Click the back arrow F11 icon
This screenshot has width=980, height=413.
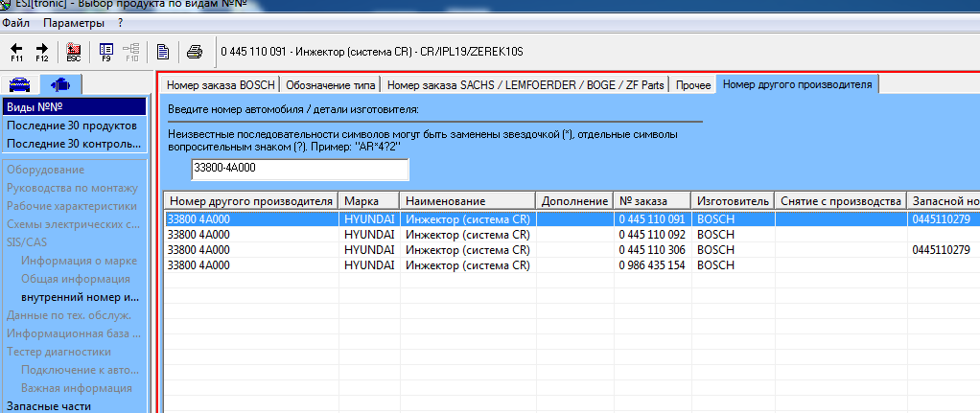(x=17, y=52)
